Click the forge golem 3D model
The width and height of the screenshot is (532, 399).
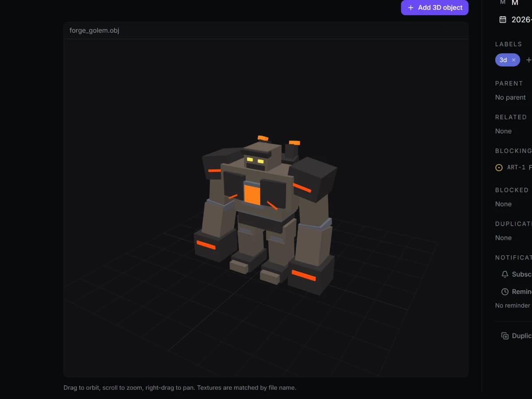[x=265, y=215]
